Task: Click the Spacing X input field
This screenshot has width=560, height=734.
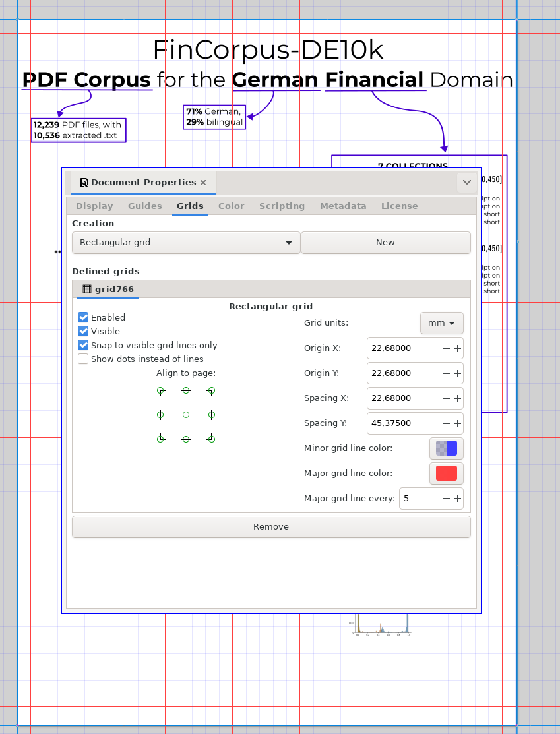Action: pos(404,398)
